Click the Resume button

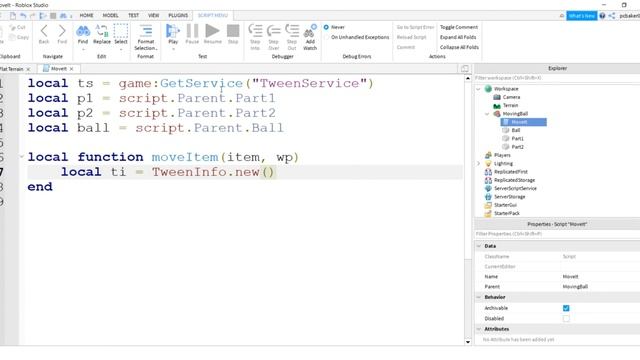coord(212,34)
